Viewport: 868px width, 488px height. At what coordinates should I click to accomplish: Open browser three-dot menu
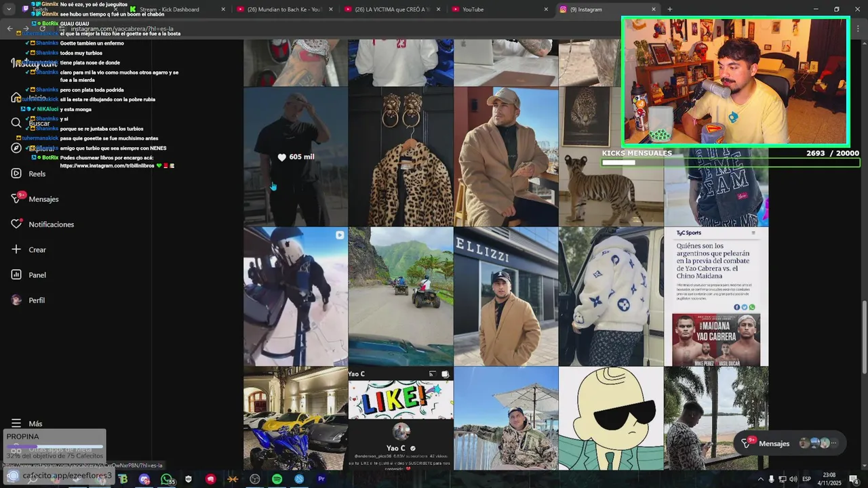pyautogui.click(x=856, y=28)
